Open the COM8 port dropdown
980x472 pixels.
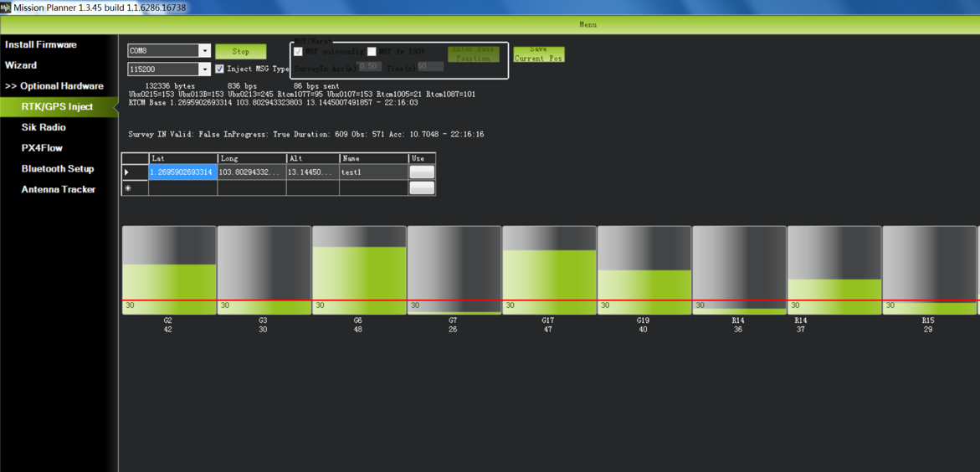point(204,51)
